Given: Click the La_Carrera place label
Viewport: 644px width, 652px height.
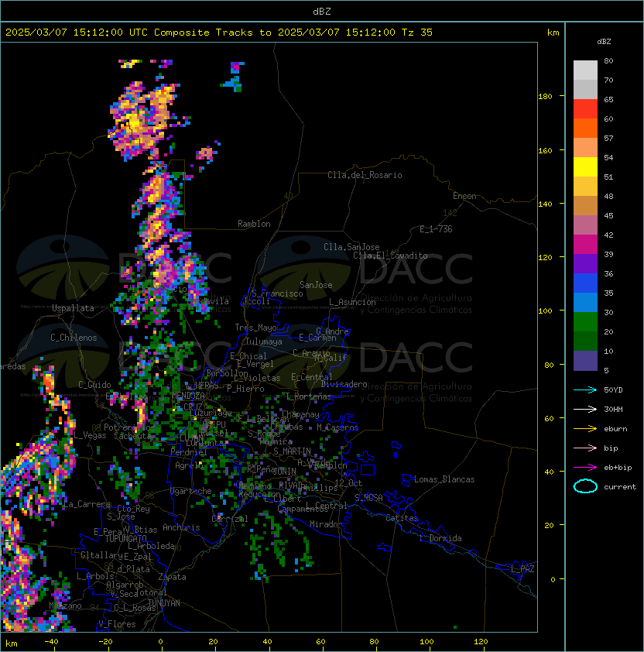Looking at the screenshot, I should point(87,504).
